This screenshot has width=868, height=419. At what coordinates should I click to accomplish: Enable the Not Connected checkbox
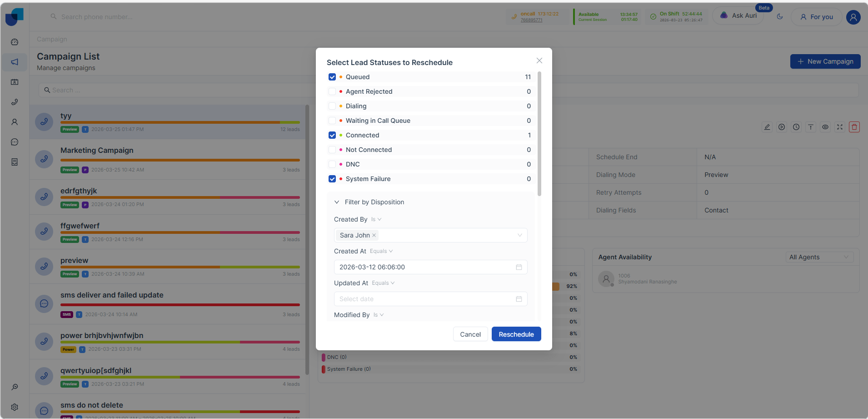click(x=332, y=150)
